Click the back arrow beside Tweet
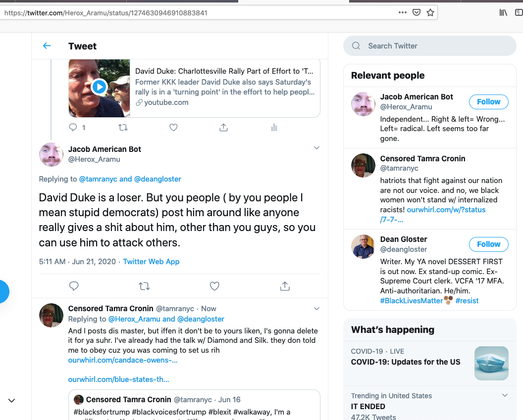This screenshot has width=523, height=420. click(47, 46)
